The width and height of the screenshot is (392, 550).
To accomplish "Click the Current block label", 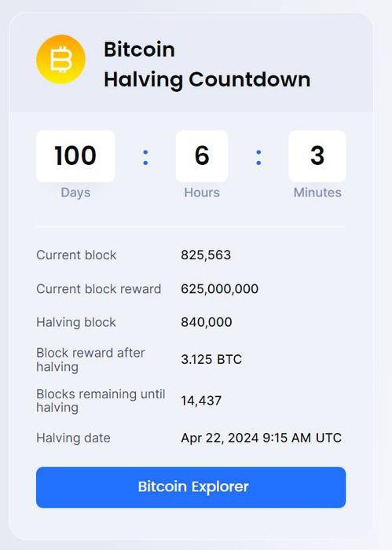I will [76, 255].
